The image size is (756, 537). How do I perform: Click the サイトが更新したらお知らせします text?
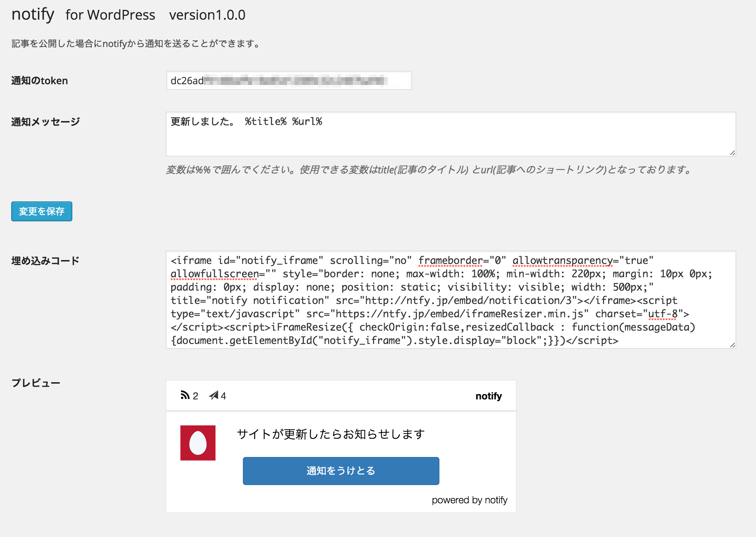tap(331, 434)
